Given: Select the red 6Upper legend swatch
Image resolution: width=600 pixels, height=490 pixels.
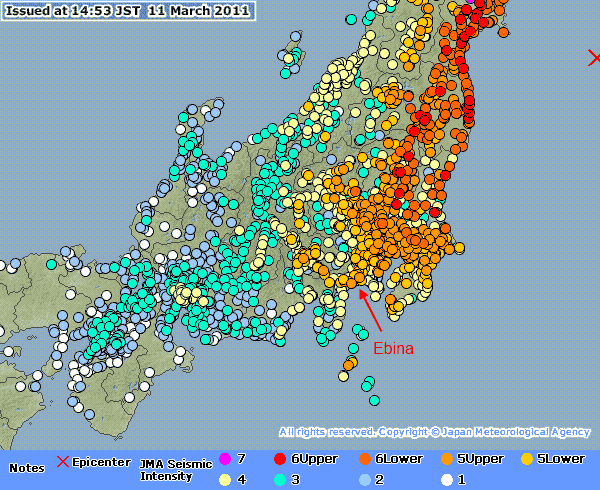Looking at the screenshot, I should pyautogui.click(x=280, y=459).
